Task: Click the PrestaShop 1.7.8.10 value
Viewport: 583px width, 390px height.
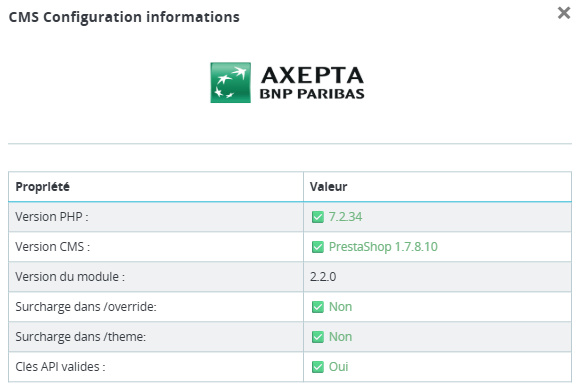Action: click(383, 247)
